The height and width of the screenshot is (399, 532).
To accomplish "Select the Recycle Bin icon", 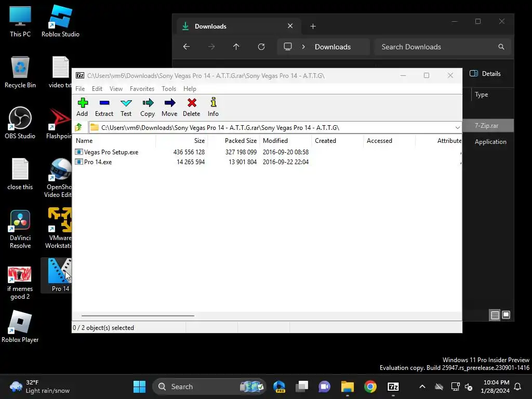I will (20, 72).
